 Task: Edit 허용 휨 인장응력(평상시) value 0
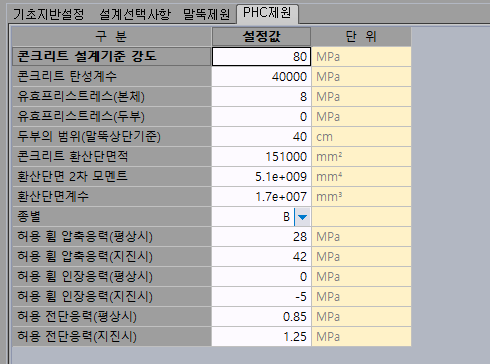[261, 277]
